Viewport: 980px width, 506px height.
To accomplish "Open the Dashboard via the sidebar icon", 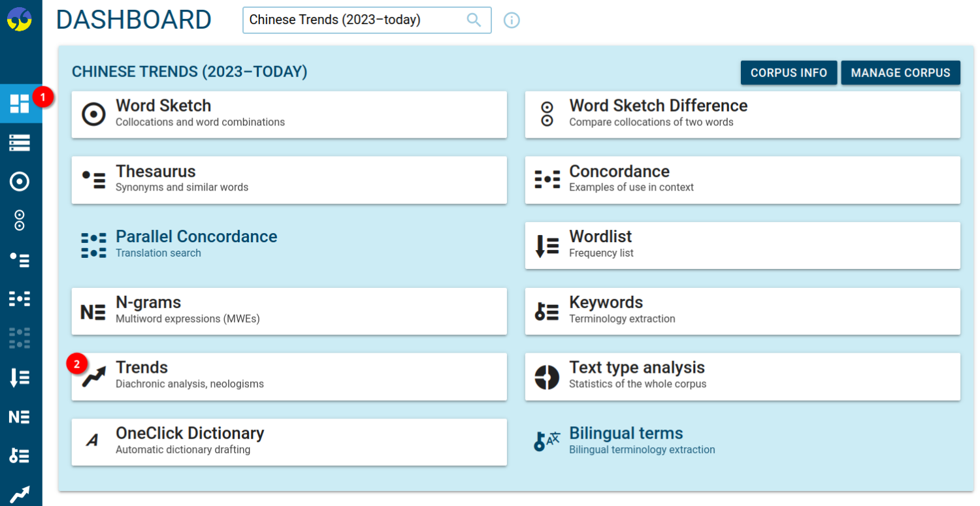I will (x=21, y=103).
